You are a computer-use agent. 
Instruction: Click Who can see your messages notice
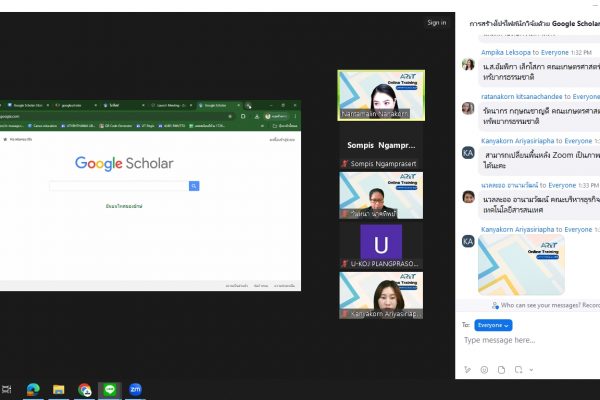pos(546,305)
